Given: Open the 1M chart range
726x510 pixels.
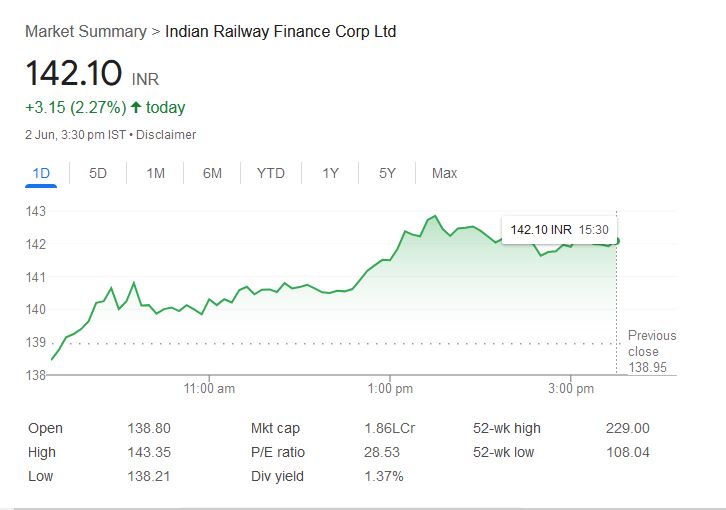Looking at the screenshot, I should [x=155, y=173].
